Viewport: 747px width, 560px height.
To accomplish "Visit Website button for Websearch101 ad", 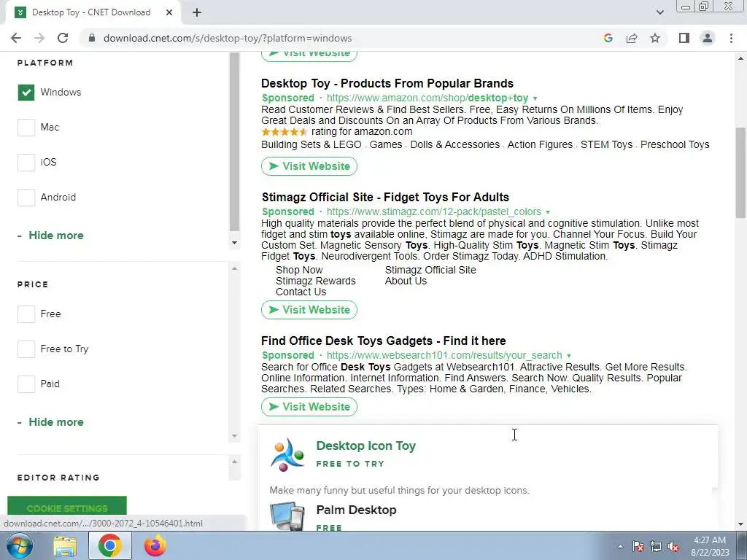I will (309, 407).
